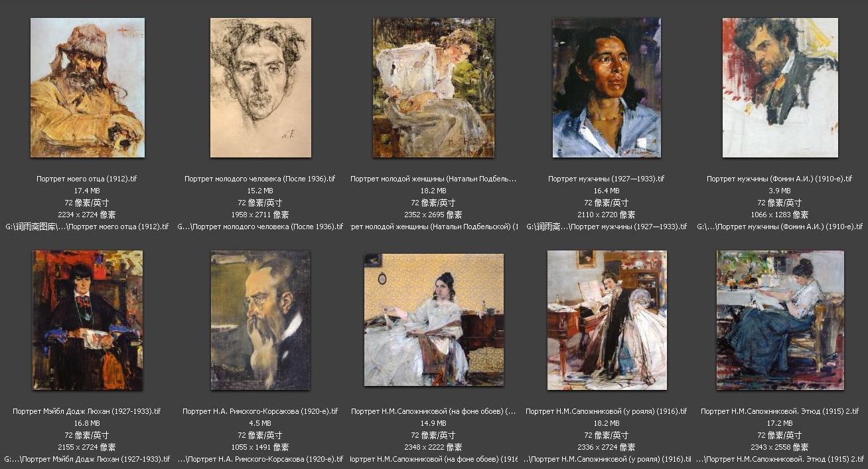Select the Портрет мужчины (1927—1933) thumbnail

607,88
